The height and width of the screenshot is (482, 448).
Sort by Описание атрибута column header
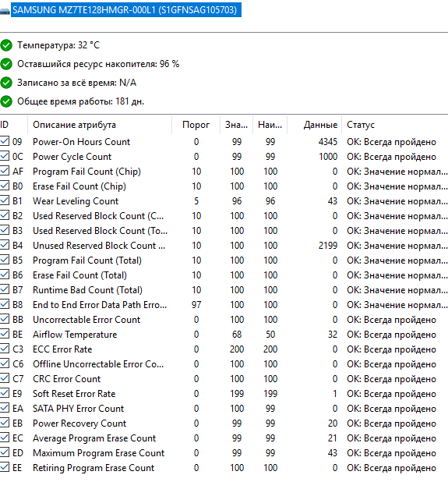pos(100,125)
